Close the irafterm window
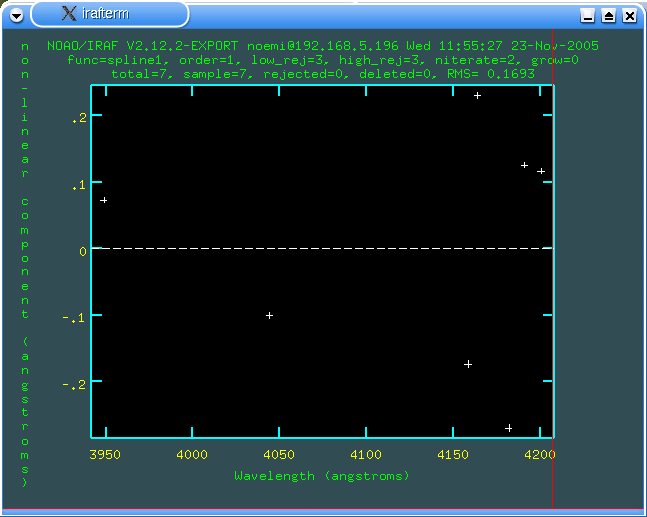This screenshot has height=517, width=647. point(629,16)
